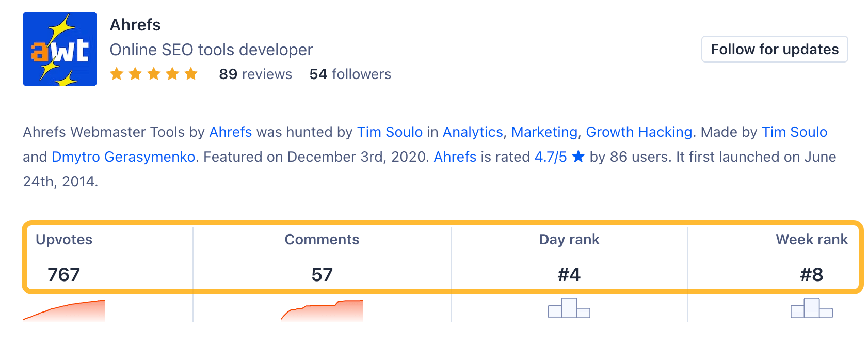Image resolution: width=868 pixels, height=343 pixels.
Task: Click the 54 followers count
Action: [350, 74]
